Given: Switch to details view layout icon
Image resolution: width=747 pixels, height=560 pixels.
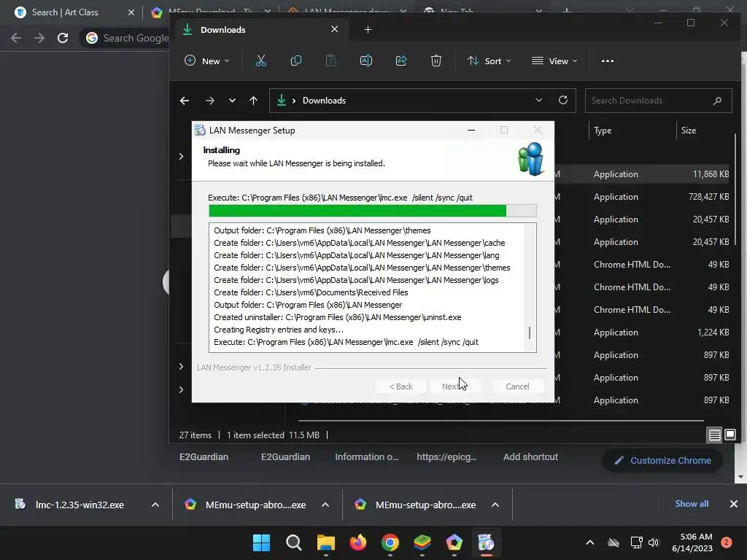Looking at the screenshot, I should click(715, 435).
